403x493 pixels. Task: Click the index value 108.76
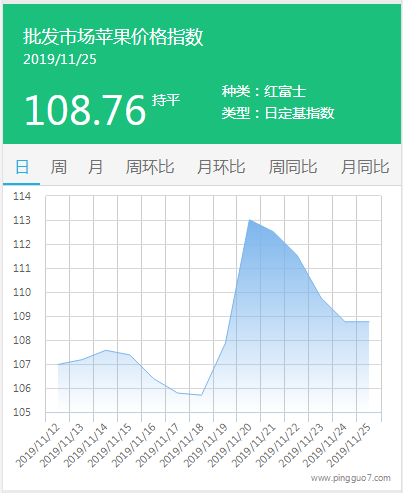[85, 110]
